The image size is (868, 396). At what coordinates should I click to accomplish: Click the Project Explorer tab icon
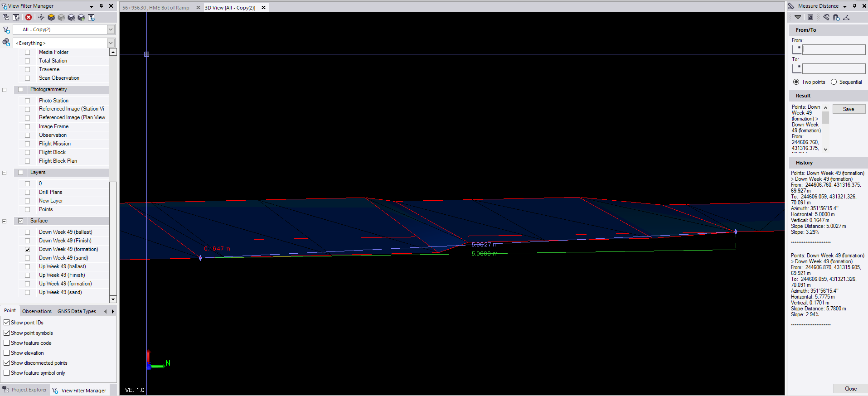click(x=6, y=390)
